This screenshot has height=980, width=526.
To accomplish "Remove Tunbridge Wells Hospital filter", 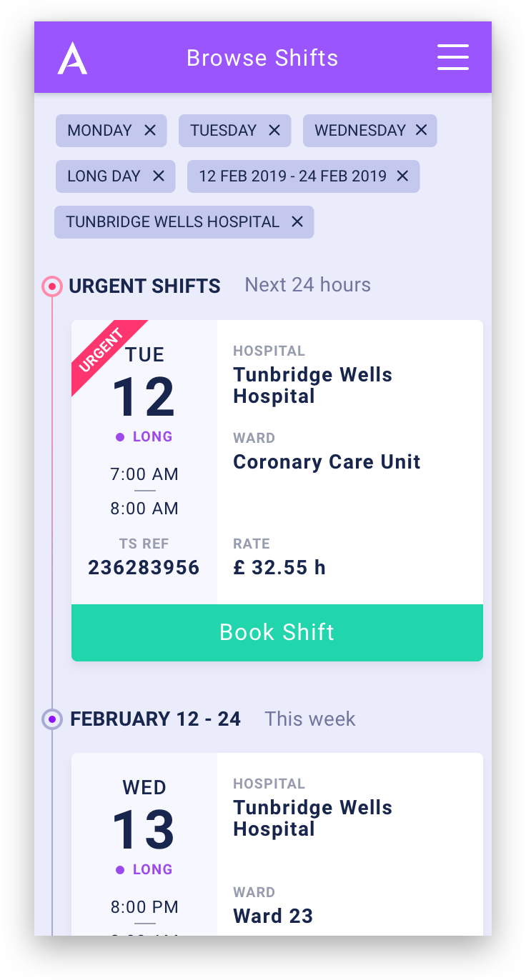I will [297, 221].
